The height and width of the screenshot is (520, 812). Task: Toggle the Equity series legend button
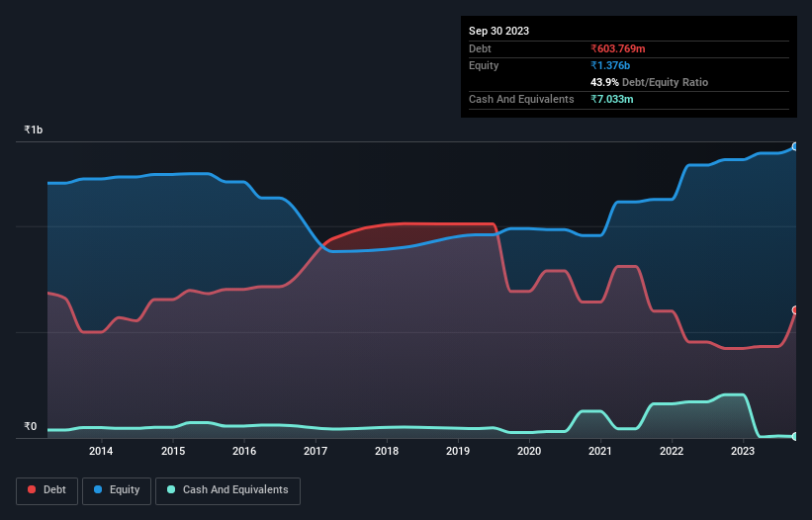(117, 490)
